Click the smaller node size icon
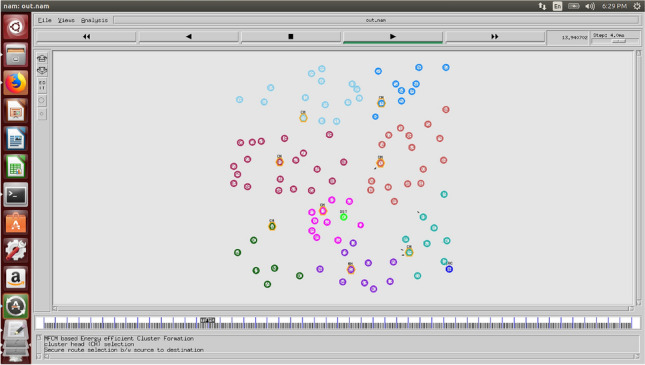This screenshot has height=365, width=645. tap(42, 114)
